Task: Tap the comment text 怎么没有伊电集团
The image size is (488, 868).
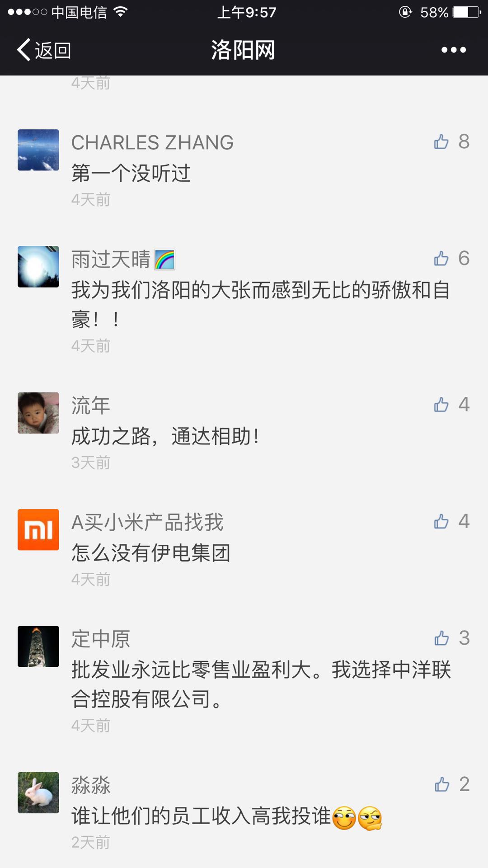Action: (151, 553)
